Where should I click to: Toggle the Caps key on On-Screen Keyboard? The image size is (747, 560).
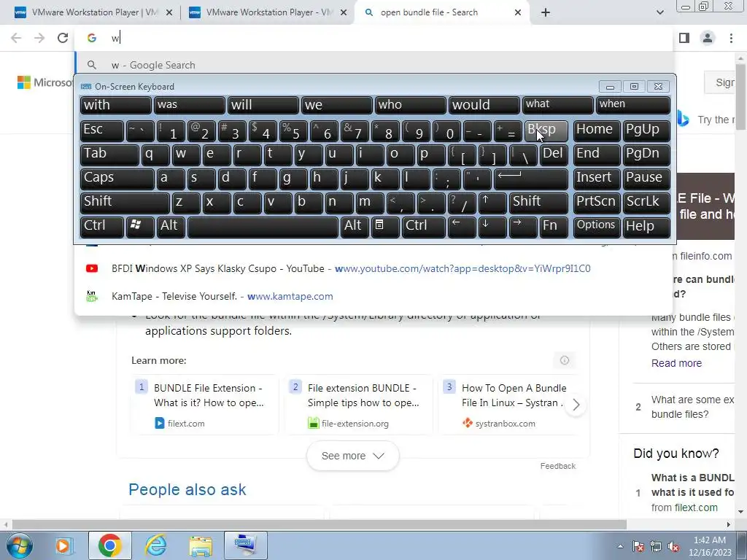(117, 179)
